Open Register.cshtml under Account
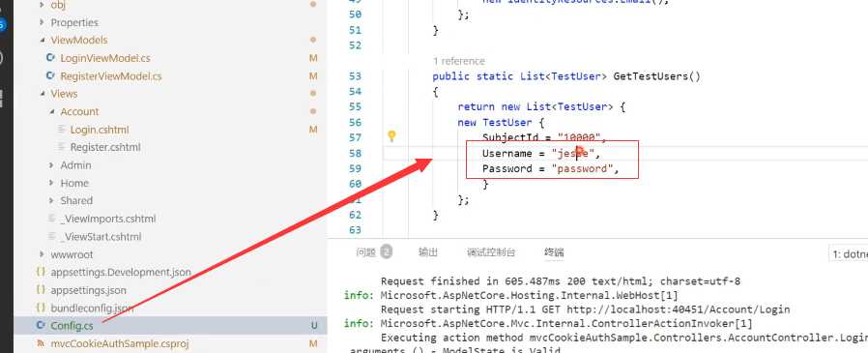 pyautogui.click(x=105, y=147)
